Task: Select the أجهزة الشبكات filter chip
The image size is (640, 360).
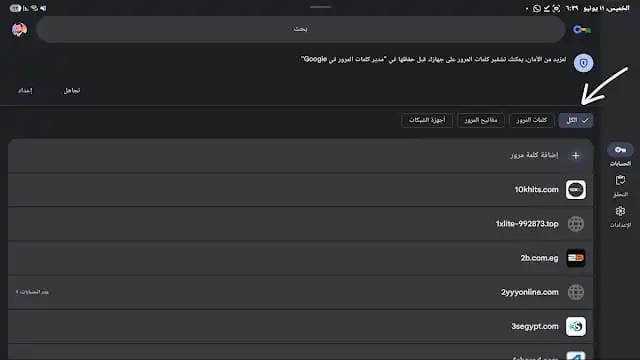Action: [x=427, y=120]
